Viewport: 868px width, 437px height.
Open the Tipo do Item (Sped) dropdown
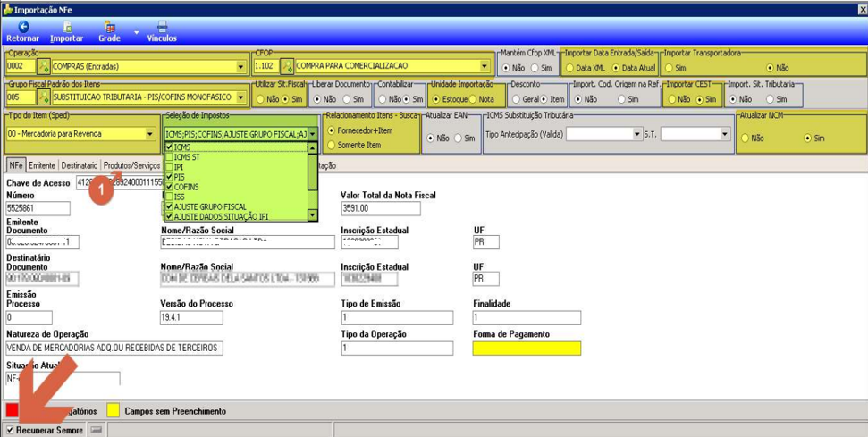(149, 134)
